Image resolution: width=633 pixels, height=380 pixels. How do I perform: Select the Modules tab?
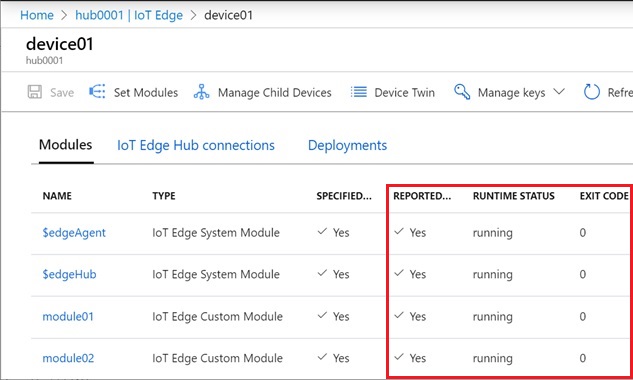pos(65,145)
